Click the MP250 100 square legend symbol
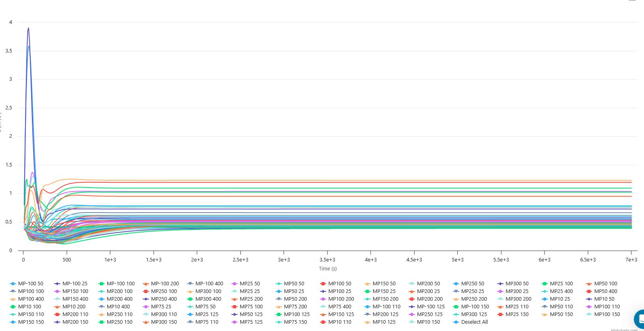Viewport: 644px width, 331px height. [x=146, y=291]
